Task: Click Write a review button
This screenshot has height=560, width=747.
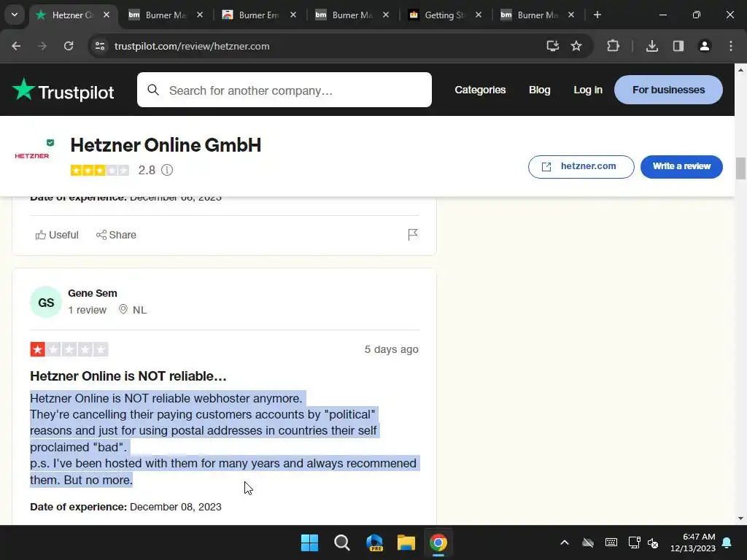Action: tap(681, 167)
